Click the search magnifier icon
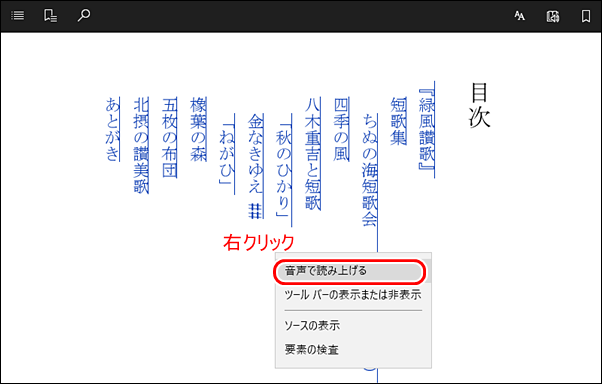The image size is (602, 384). tap(84, 15)
